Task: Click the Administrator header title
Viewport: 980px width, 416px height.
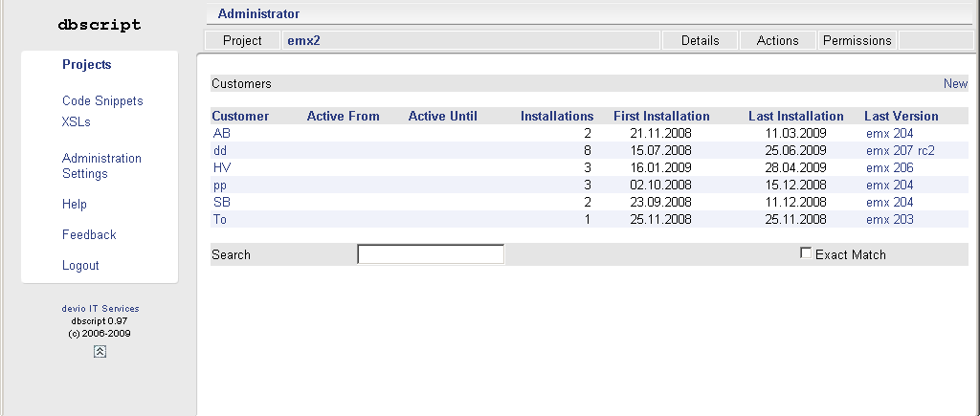Action: click(x=258, y=13)
